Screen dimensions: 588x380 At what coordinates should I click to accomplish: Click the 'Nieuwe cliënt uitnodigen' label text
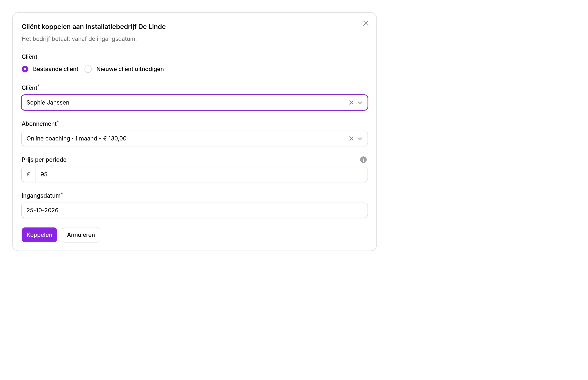point(130,69)
